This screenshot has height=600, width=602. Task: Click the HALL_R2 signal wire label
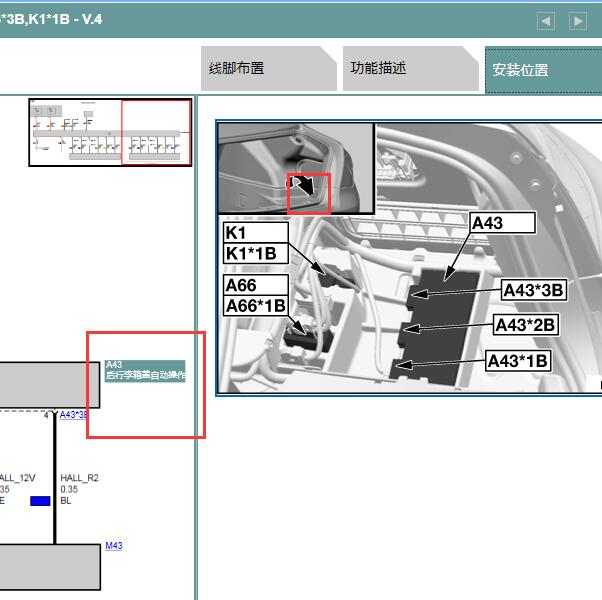point(79,478)
